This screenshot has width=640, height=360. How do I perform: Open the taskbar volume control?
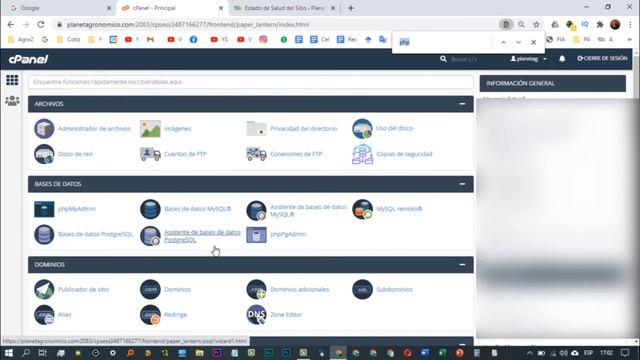pos(564,353)
